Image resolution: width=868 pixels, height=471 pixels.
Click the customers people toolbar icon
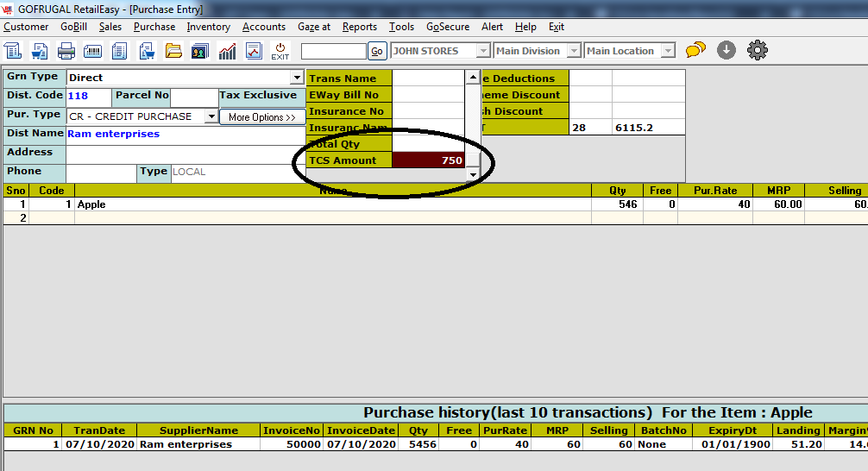click(x=200, y=51)
